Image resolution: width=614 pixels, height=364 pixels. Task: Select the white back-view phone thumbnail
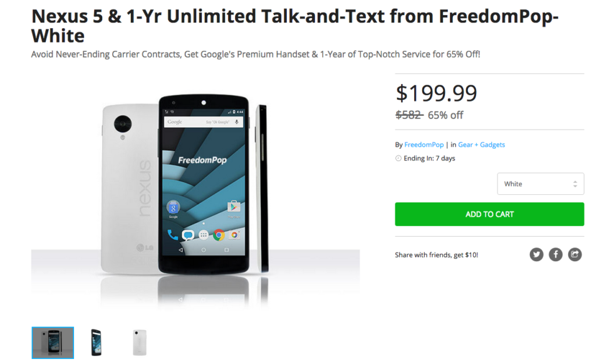coord(139,343)
